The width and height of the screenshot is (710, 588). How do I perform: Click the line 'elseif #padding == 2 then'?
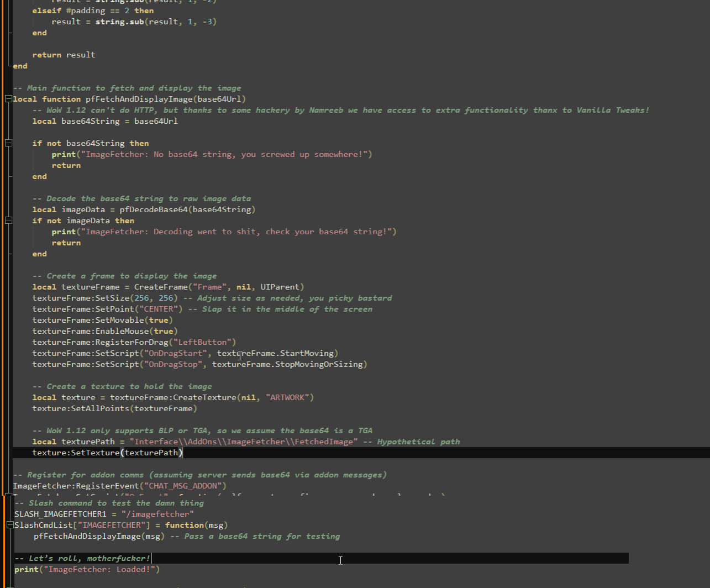pyautogui.click(x=93, y=11)
